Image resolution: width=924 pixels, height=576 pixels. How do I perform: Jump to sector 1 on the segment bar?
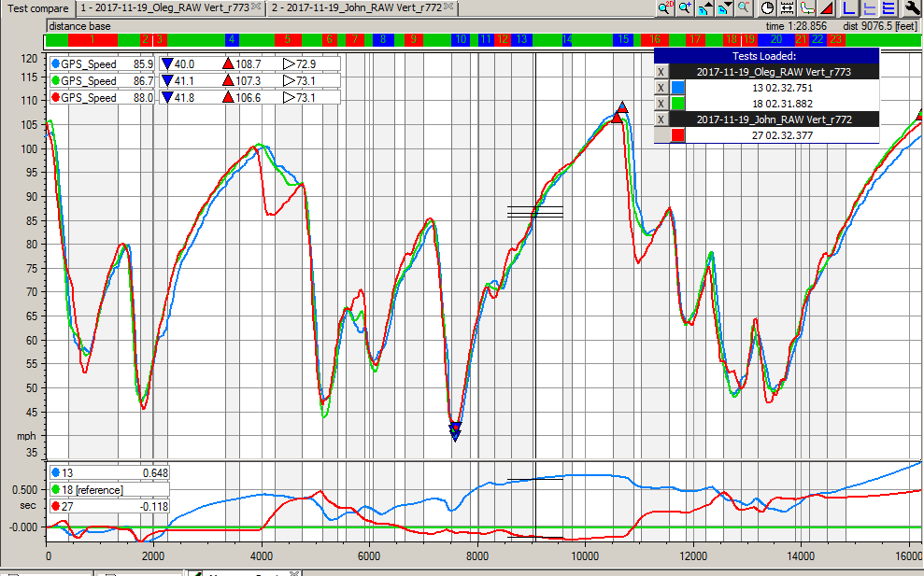click(92, 39)
